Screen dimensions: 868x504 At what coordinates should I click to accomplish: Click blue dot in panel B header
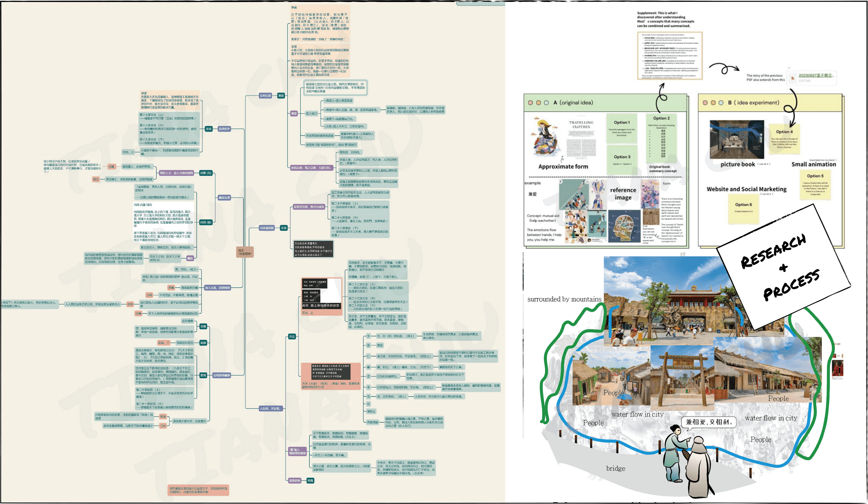pyautogui.click(x=721, y=103)
